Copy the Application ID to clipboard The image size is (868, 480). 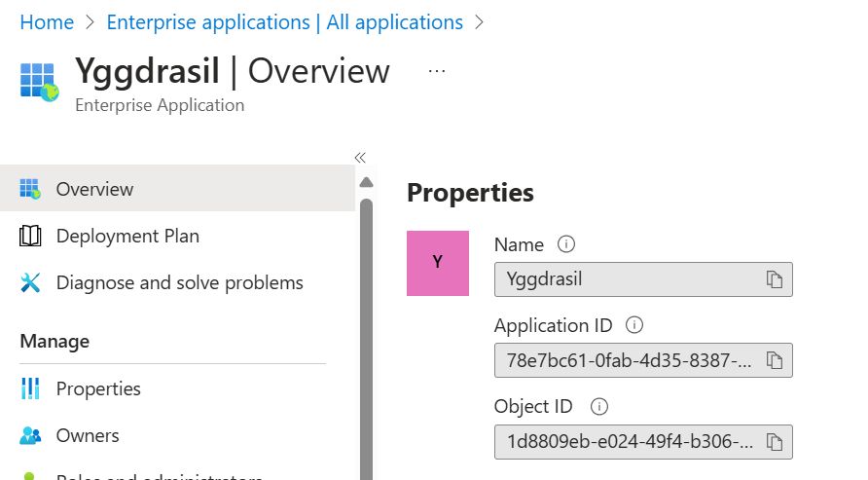pos(774,360)
